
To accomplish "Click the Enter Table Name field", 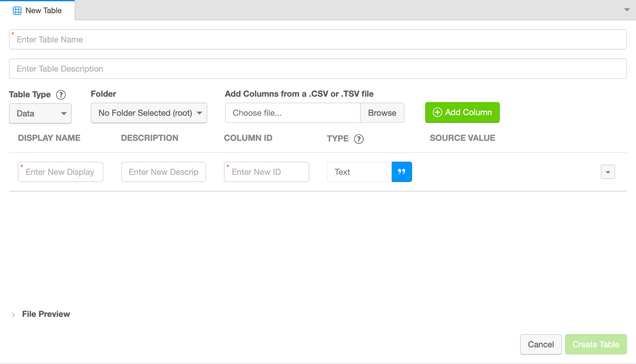I will (x=318, y=40).
